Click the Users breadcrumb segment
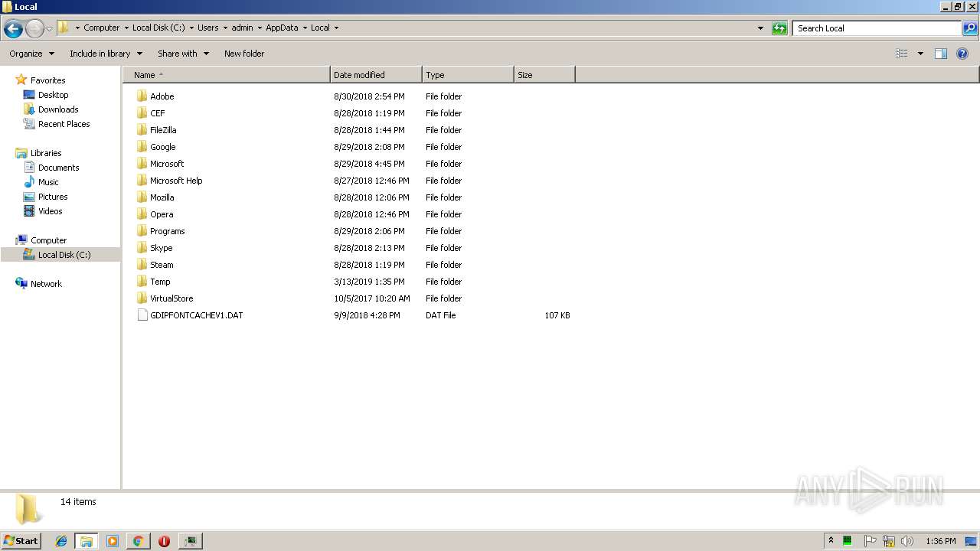Image resolution: width=980 pixels, height=551 pixels. (x=208, y=28)
